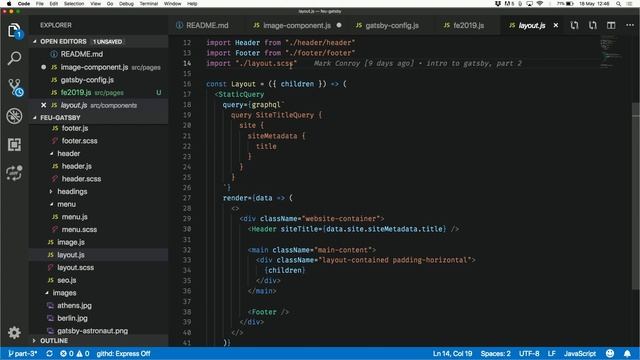Image resolution: width=640 pixels, height=360 pixels.
Task: Change indentation via Spaces: 2
Action: [496, 353]
